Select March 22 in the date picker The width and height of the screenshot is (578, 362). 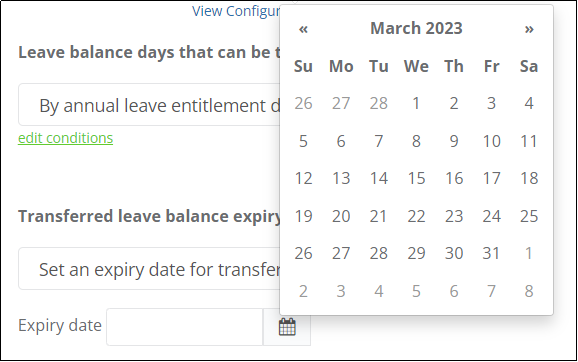[416, 216]
